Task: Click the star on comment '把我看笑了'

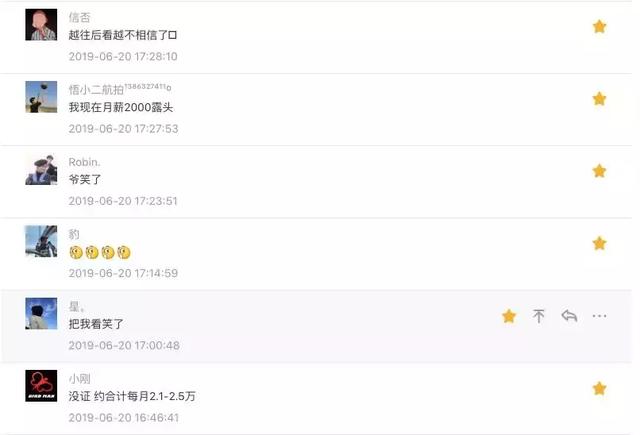Action: click(x=509, y=316)
